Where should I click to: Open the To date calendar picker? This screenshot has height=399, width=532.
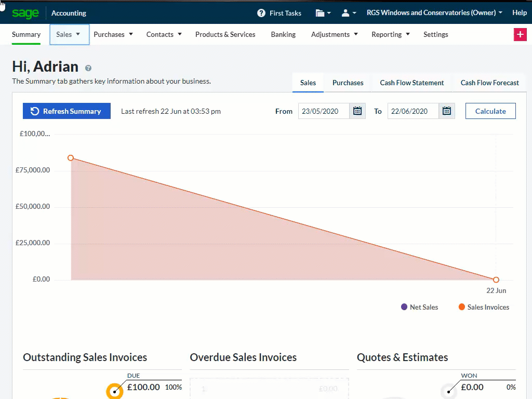click(447, 111)
